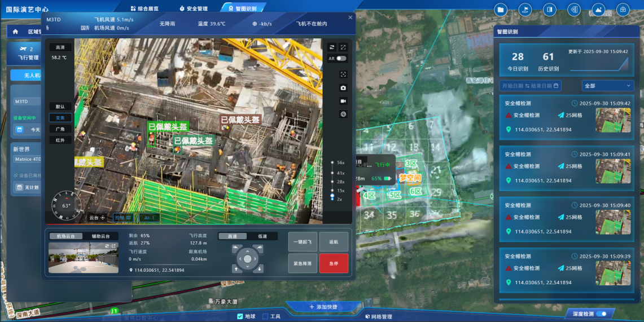Open the 综合展览 tab
The image size is (644, 322).
click(144, 8)
